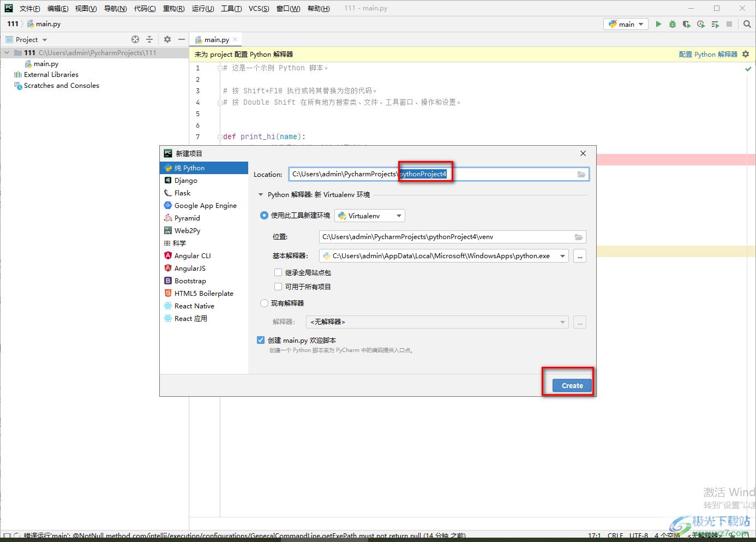Click Collapse All icon in Project panel
Viewport: 756px width, 542px height.
(x=149, y=39)
